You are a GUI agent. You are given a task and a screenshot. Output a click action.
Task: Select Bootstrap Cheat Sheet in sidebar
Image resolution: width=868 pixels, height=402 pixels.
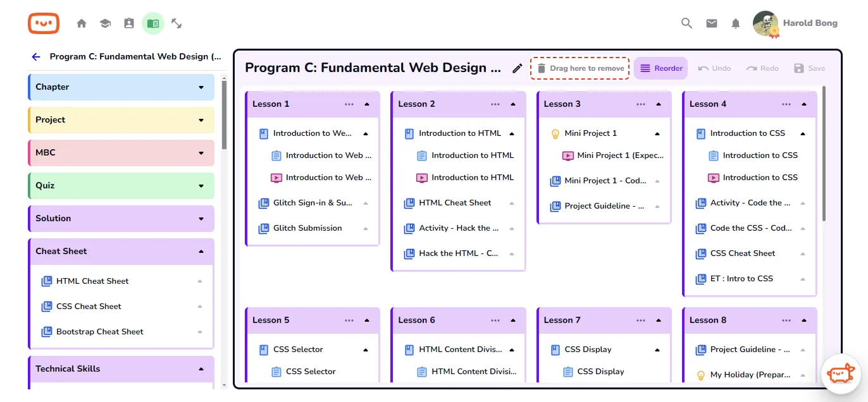99,332
